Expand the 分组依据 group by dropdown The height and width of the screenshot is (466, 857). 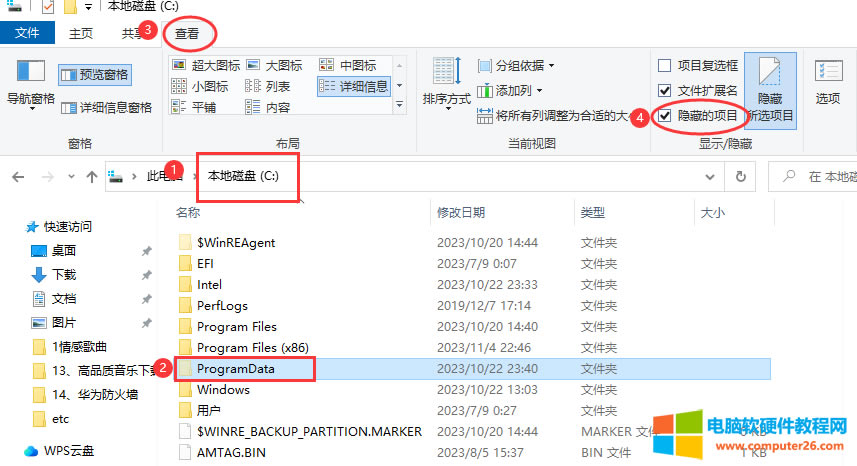pos(517,66)
